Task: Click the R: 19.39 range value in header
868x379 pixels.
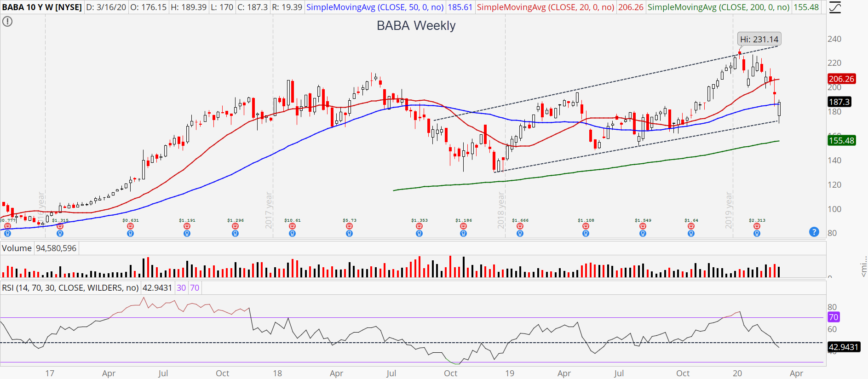Action: click(x=287, y=7)
